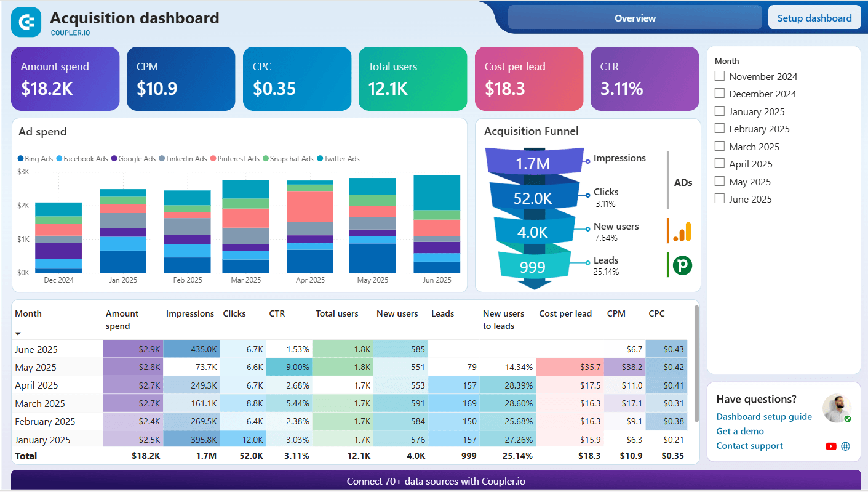868x492 pixels.
Task: Click the 12.0K clicks cell
Action: point(243,440)
